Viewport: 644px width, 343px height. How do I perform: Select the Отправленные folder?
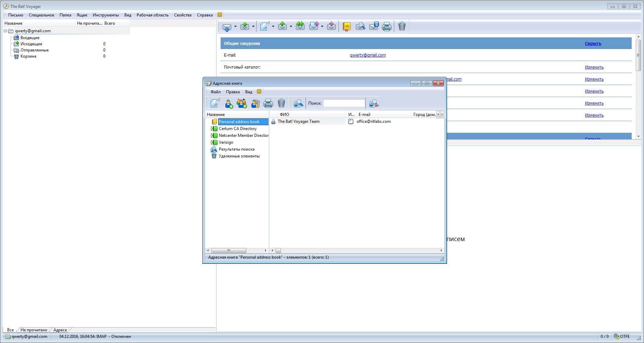click(x=34, y=50)
